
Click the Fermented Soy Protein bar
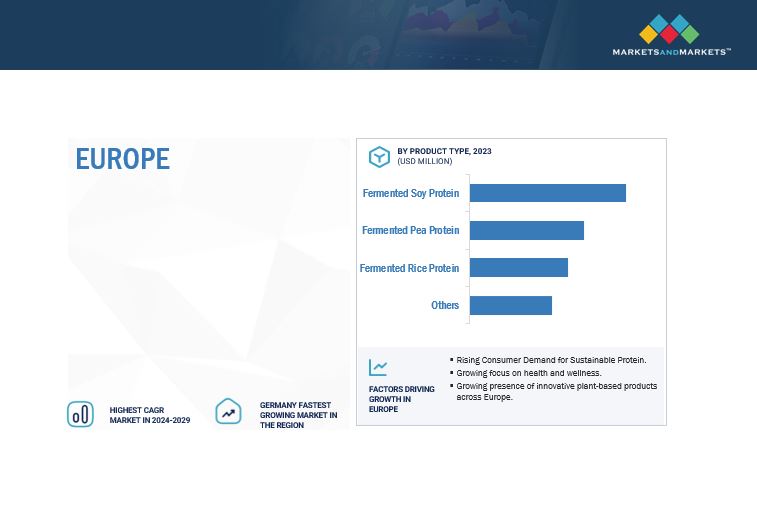[x=547, y=193]
